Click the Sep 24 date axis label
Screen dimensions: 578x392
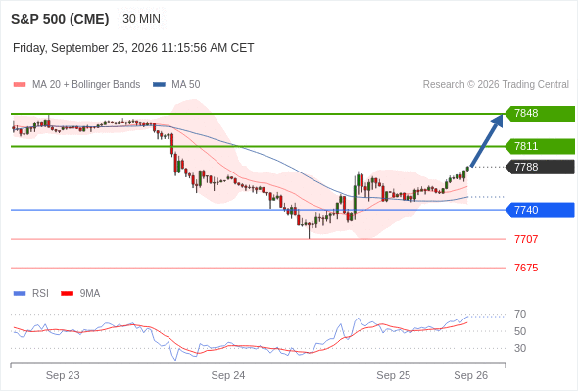click(x=228, y=375)
